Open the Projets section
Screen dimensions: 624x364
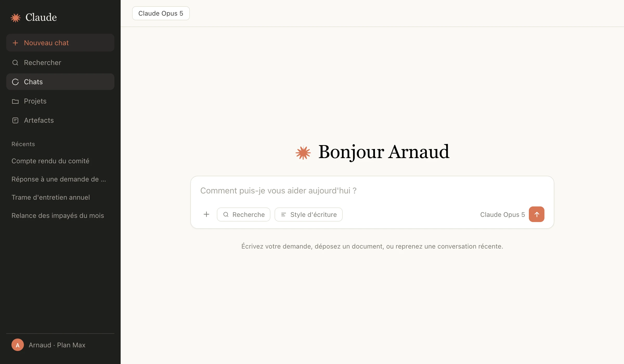[60, 101]
